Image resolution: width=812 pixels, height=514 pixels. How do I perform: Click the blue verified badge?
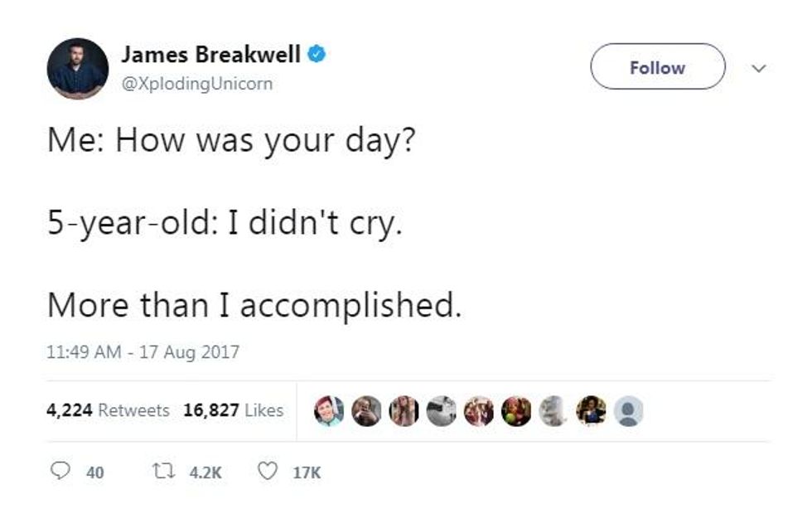point(316,55)
